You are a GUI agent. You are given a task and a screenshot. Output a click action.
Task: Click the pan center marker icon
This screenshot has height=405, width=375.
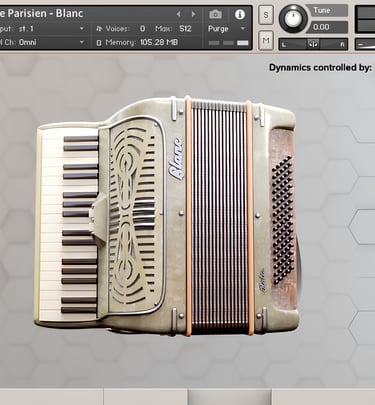313,44
